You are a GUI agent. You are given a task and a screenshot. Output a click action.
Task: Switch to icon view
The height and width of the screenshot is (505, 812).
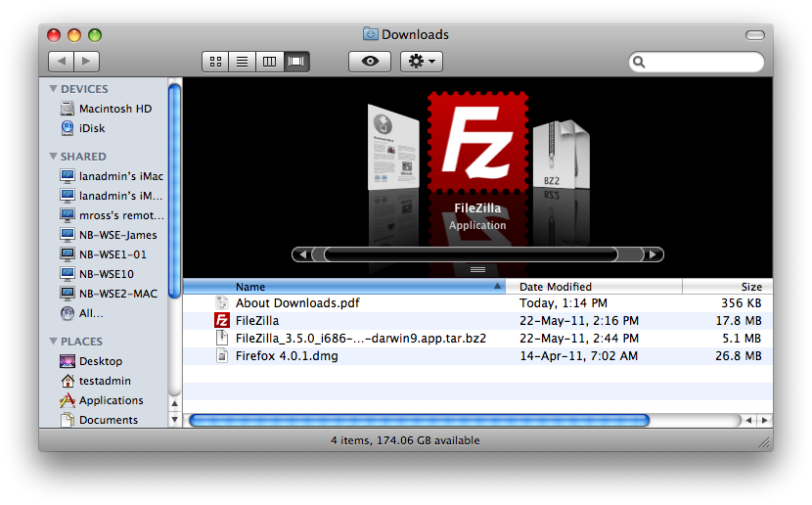pos(215,62)
